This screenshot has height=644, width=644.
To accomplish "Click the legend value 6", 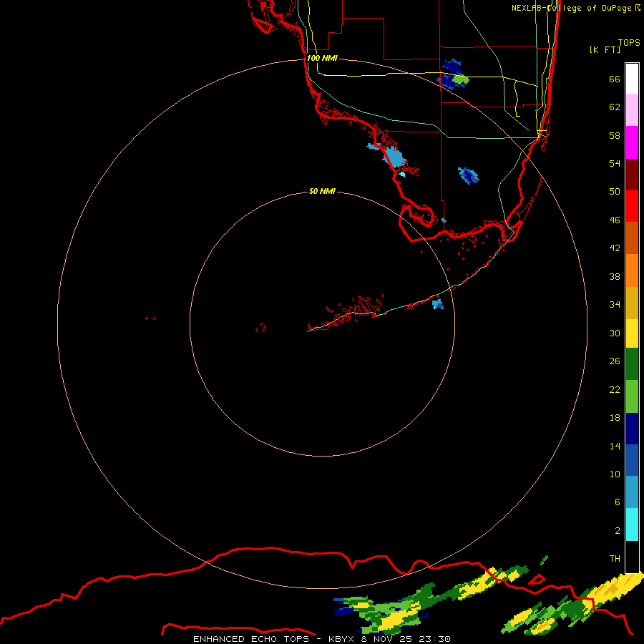I will tap(617, 502).
